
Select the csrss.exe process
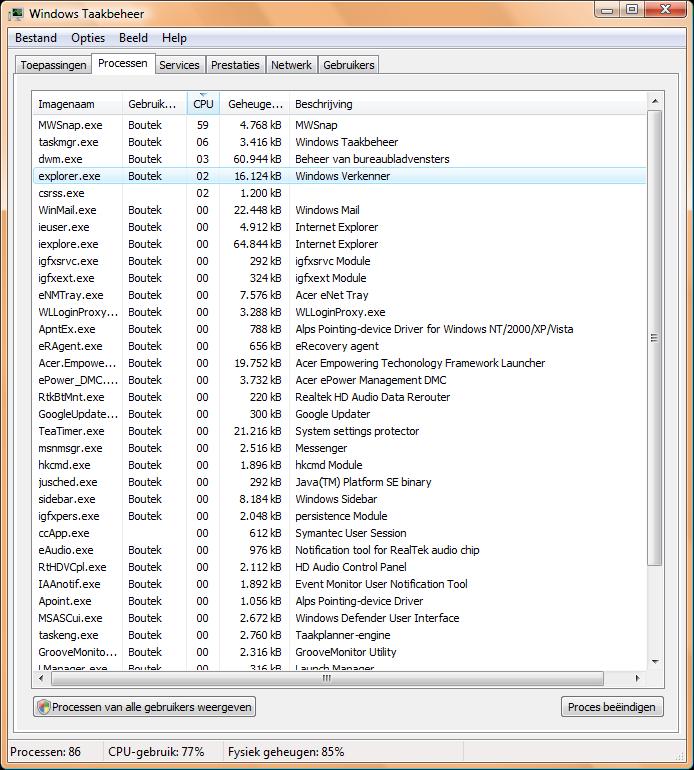339,193
